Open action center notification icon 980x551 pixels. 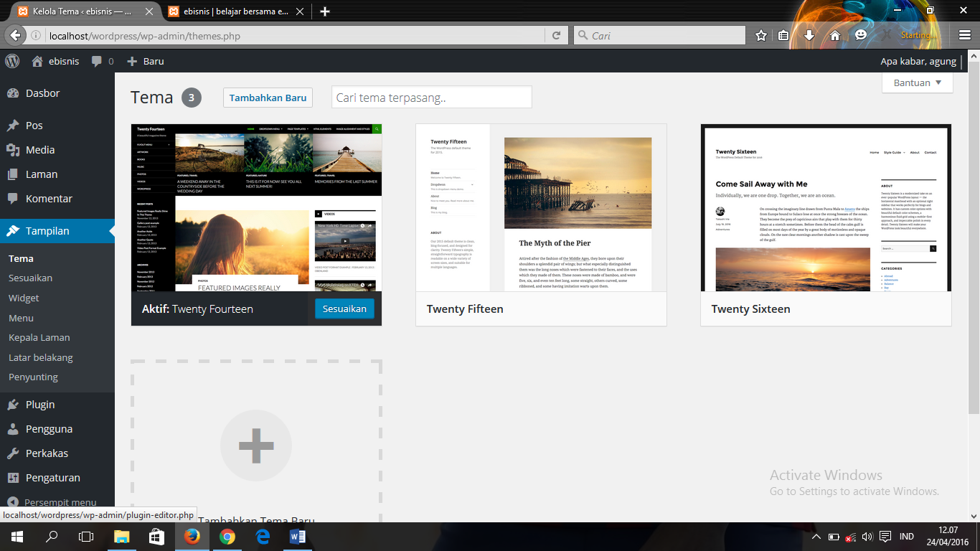(x=885, y=537)
